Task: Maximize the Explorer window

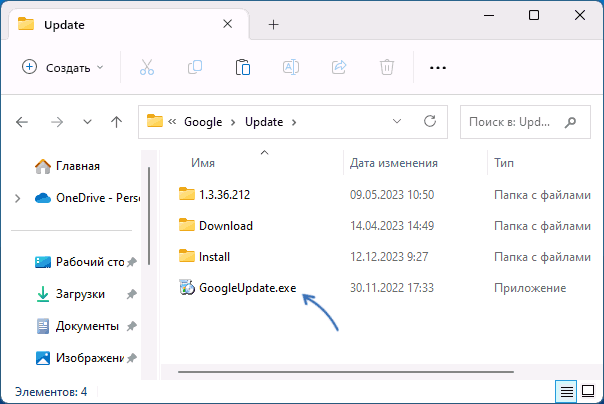Action: click(534, 15)
